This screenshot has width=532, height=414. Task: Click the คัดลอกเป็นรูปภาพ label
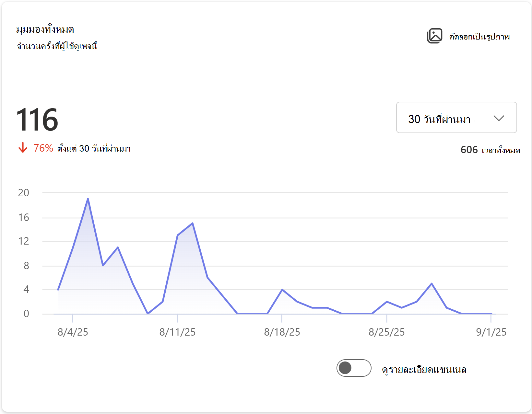[x=479, y=37]
